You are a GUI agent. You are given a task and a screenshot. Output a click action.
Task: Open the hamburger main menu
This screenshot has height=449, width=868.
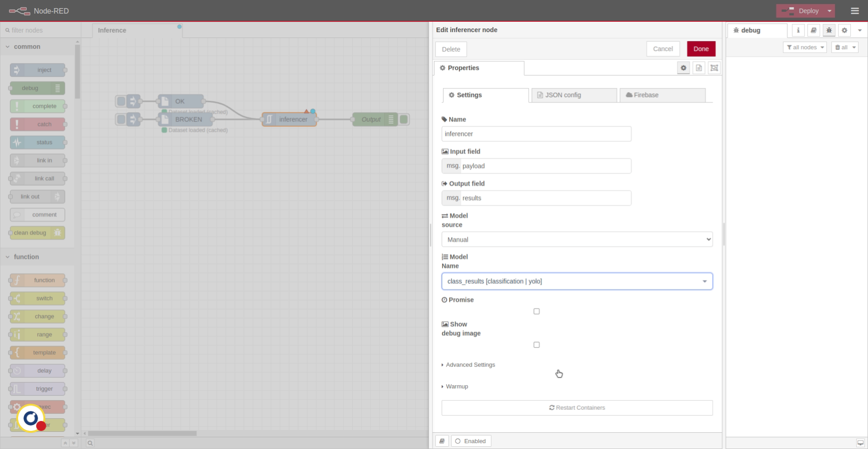tap(854, 11)
